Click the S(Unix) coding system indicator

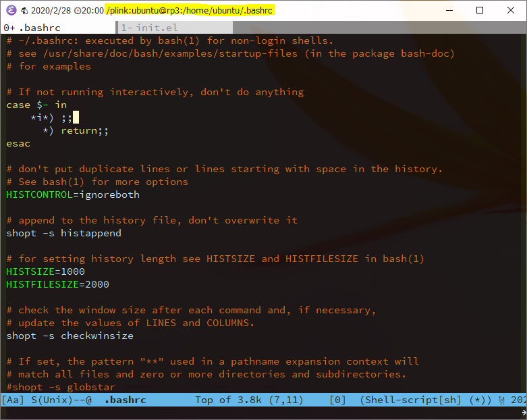52,400
